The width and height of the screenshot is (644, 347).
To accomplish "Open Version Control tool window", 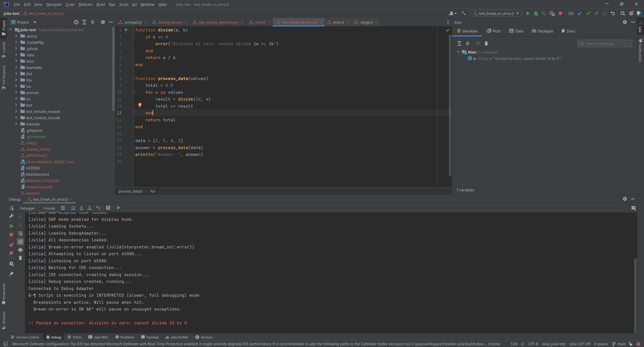I will tap(25, 337).
